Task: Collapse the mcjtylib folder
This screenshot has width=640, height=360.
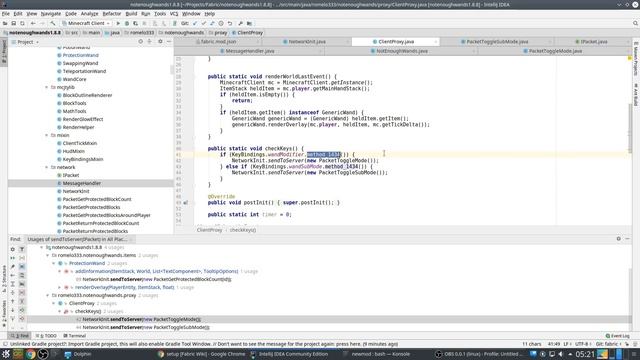Action: [x=47, y=87]
